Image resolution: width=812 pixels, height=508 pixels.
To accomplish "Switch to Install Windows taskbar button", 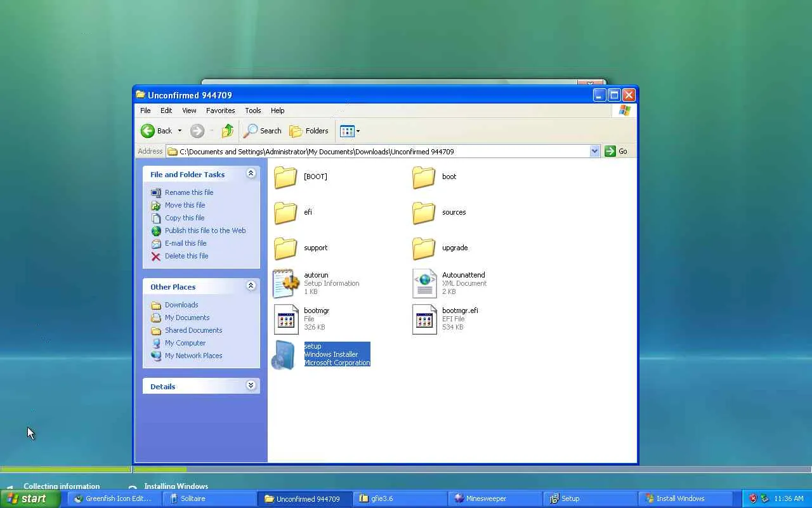I will (x=685, y=498).
